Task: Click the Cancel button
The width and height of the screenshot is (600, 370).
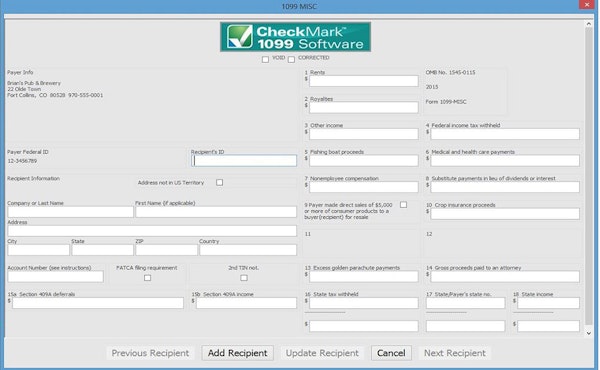Action: 391,353
